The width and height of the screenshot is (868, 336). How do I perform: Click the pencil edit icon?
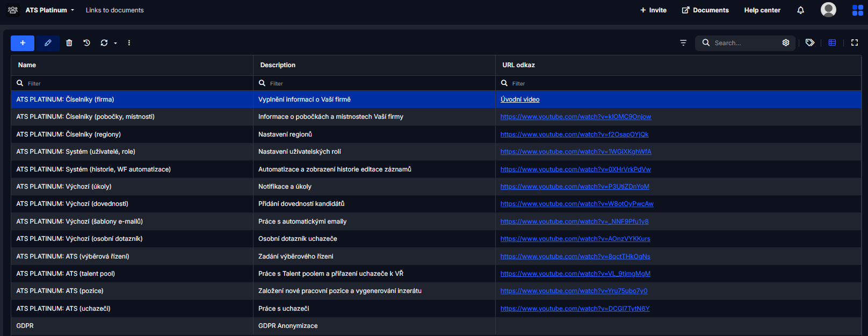pos(48,43)
